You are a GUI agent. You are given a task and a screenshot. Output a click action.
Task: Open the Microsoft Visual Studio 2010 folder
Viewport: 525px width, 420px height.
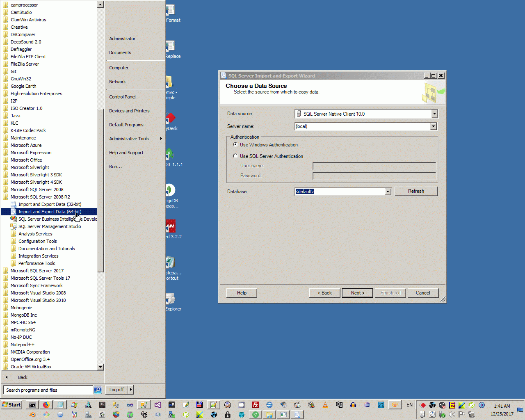(38, 300)
